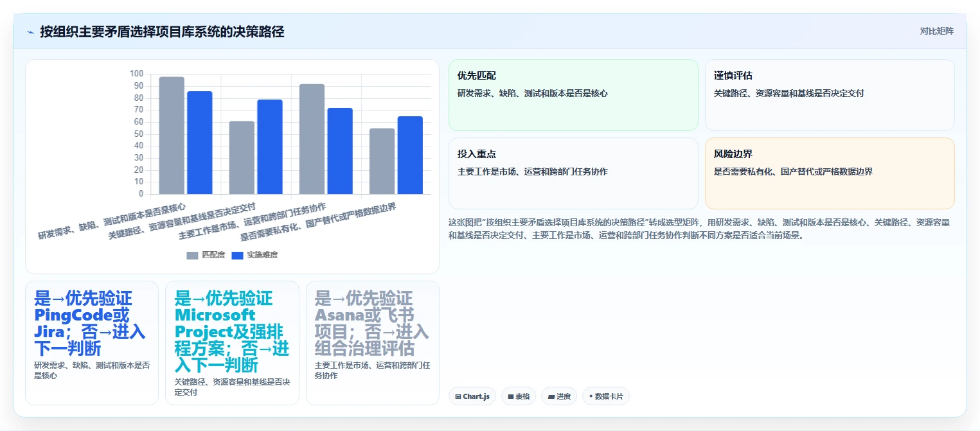Click the description paragraph starting 这张图把
This screenshot has height=431, width=980.
(699, 229)
